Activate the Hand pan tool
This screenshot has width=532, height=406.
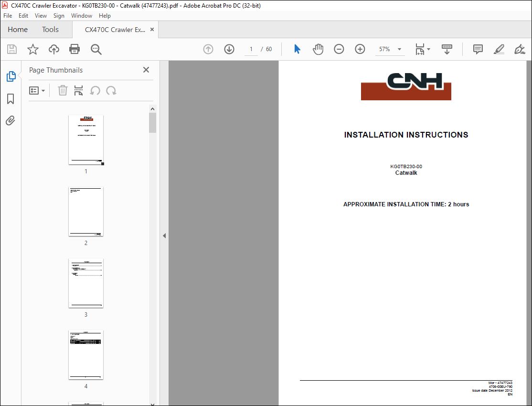(x=318, y=49)
